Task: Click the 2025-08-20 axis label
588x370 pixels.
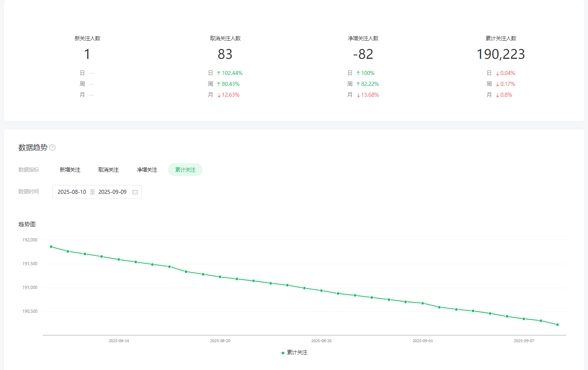Action: coord(220,341)
